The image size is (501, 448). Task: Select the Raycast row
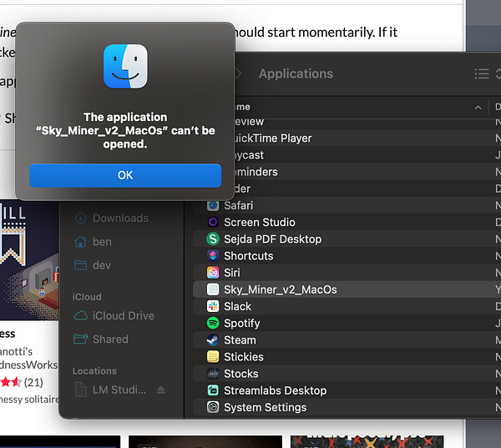[347, 155]
